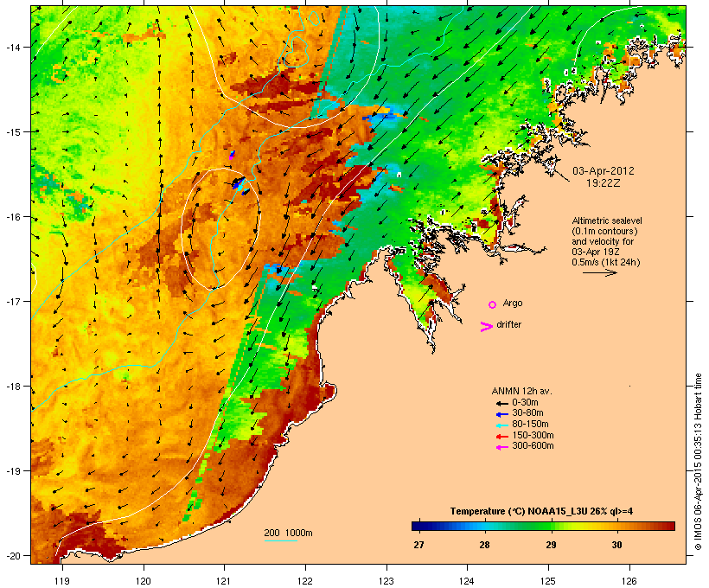Click latitude axis label -17

[x=13, y=302]
